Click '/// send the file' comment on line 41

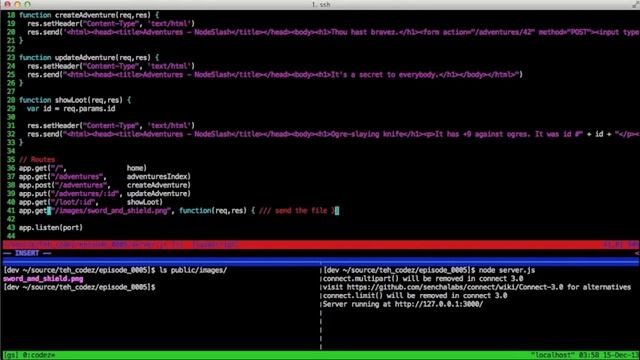(x=293, y=211)
